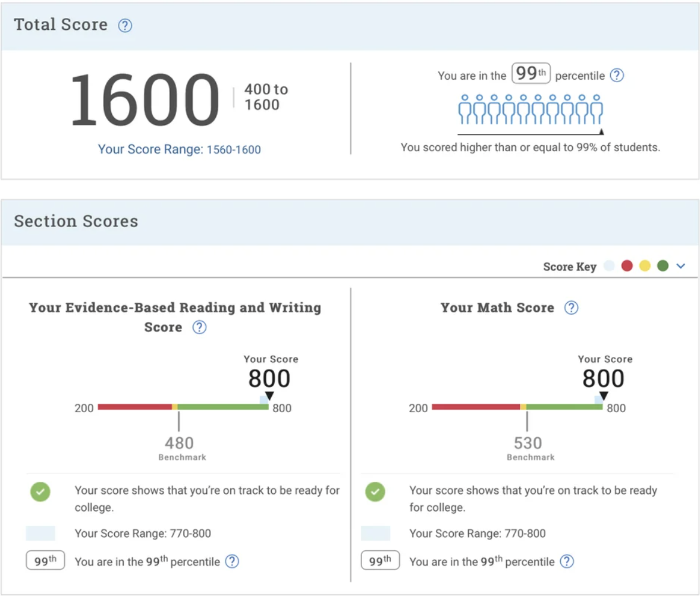This screenshot has width=700, height=596.
Task: Click the red Score Key dot
Action: 627,266
